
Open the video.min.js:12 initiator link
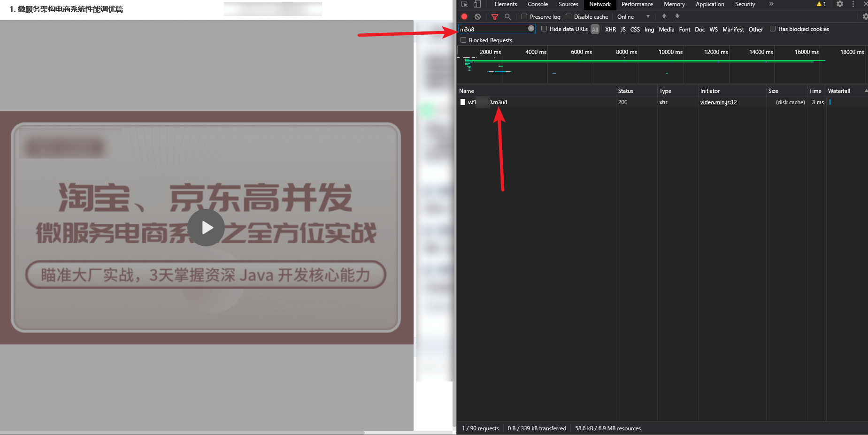[718, 102]
